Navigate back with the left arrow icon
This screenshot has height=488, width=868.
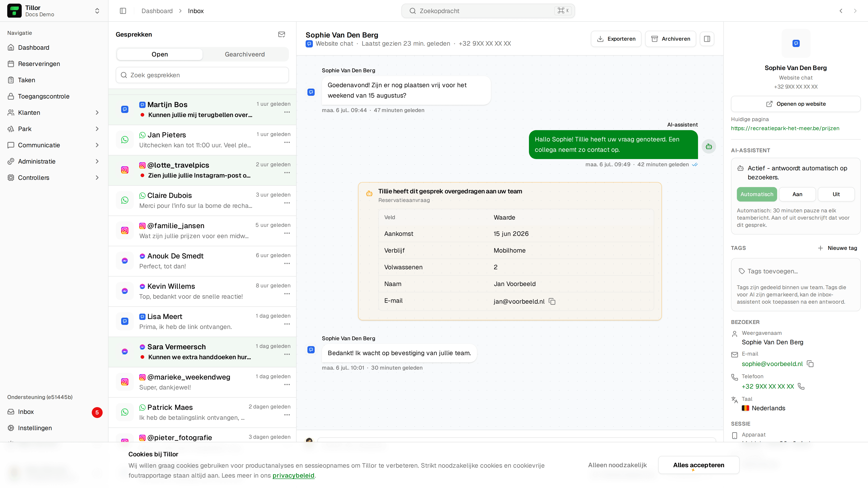pos(841,11)
